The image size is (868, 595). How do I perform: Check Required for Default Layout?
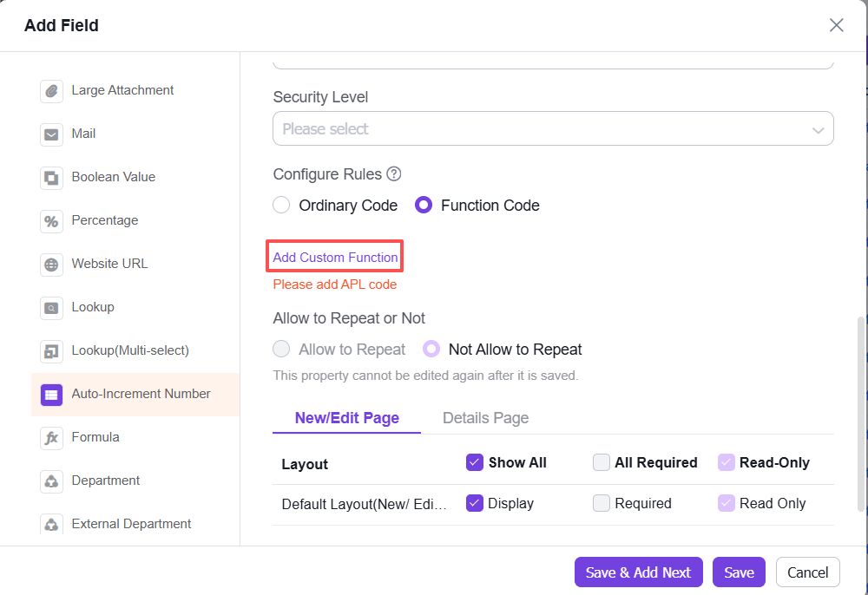tap(602, 503)
